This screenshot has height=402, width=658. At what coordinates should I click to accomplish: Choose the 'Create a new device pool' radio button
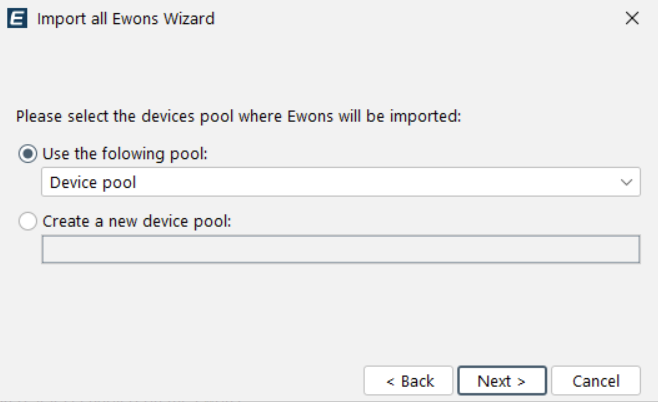click(x=28, y=221)
